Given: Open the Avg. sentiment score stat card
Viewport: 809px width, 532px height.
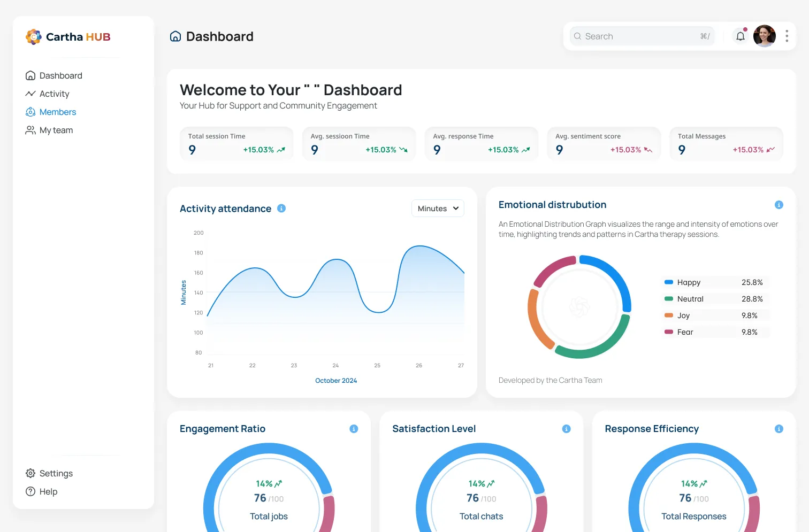Looking at the screenshot, I should click(x=604, y=144).
